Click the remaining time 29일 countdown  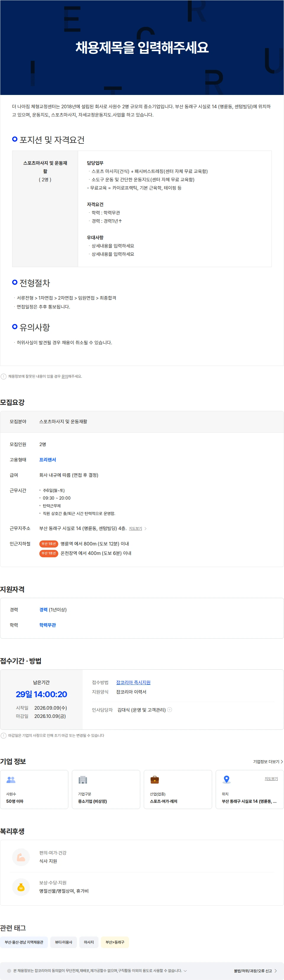coord(41,694)
